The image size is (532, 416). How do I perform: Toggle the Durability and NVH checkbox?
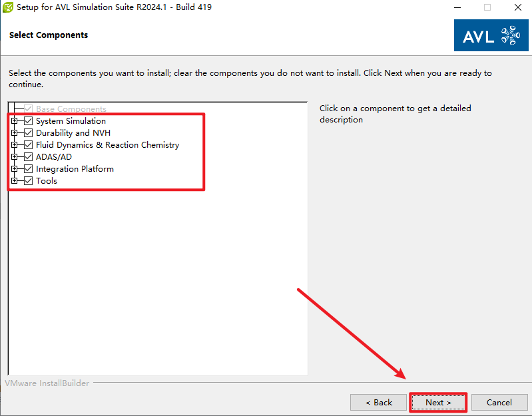click(x=28, y=133)
